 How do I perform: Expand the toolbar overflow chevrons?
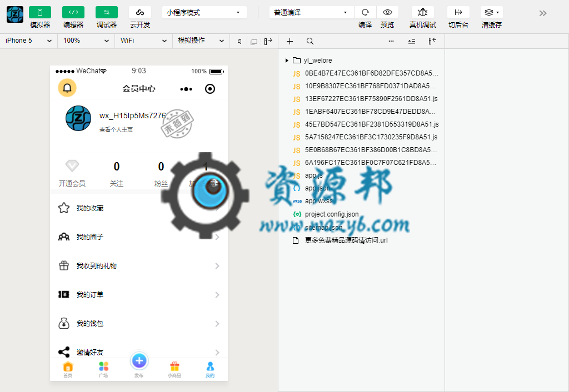pyautogui.click(x=543, y=13)
